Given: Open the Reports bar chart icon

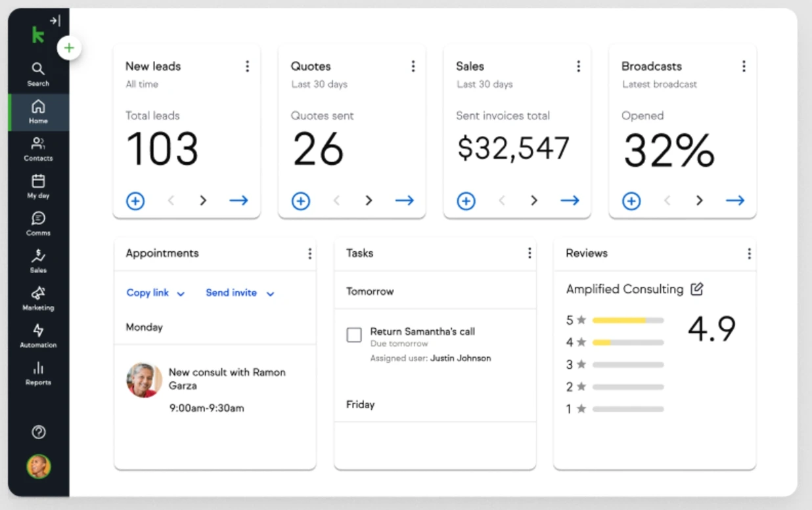Looking at the screenshot, I should pyautogui.click(x=38, y=373).
